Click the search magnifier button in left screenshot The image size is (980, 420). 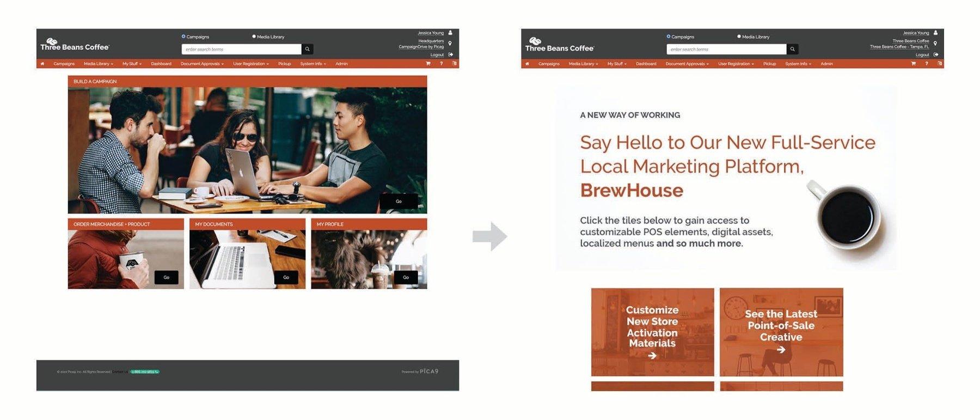click(307, 49)
